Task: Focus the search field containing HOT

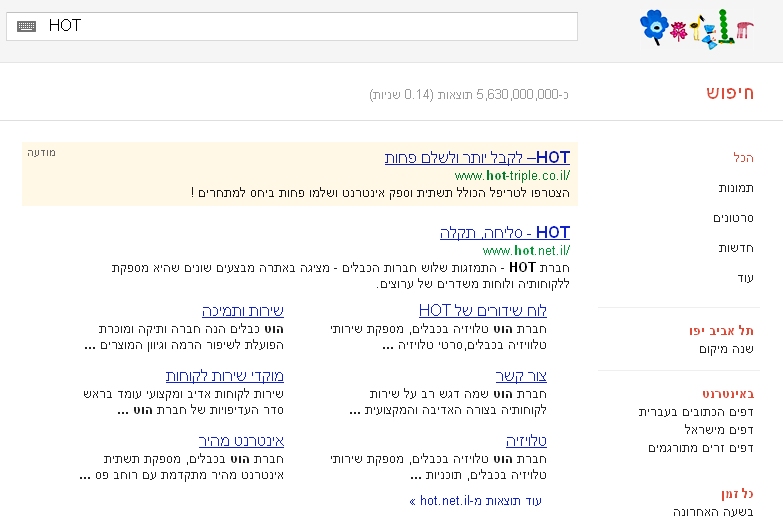Action: coord(292,26)
